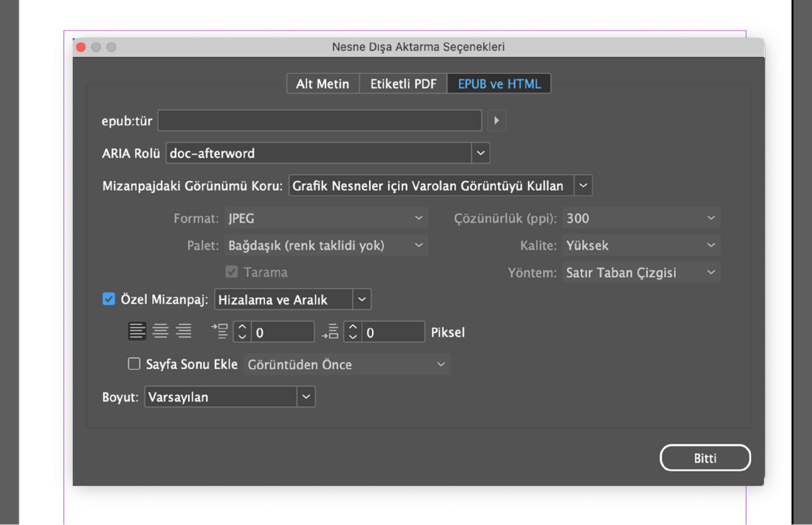Toggle the Tarama checkbox
This screenshot has height=525, width=812.
click(x=231, y=272)
